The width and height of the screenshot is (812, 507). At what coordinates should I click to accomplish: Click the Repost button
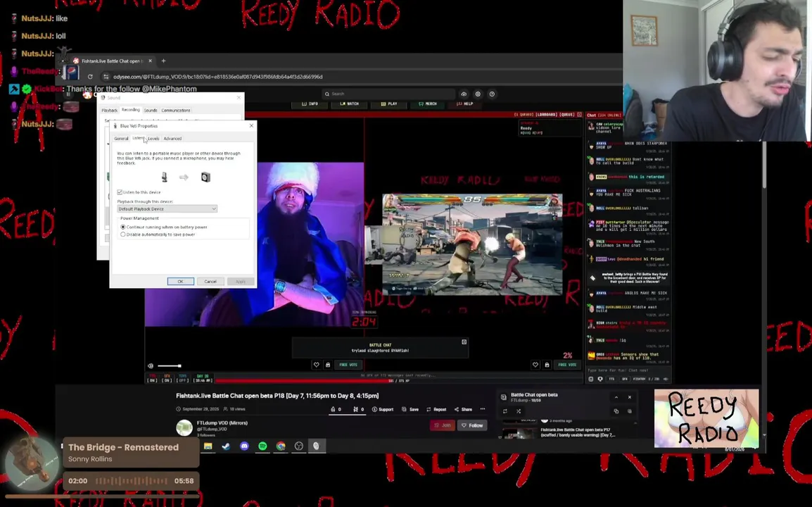click(x=436, y=409)
